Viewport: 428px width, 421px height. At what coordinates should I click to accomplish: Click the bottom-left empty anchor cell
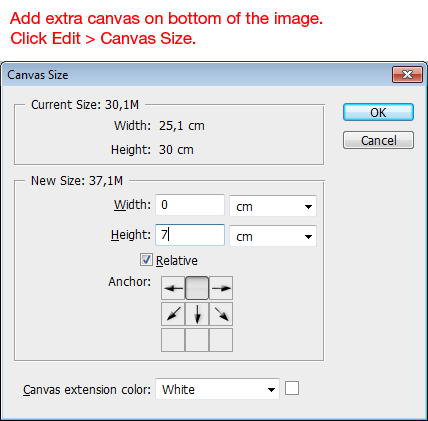coord(173,340)
